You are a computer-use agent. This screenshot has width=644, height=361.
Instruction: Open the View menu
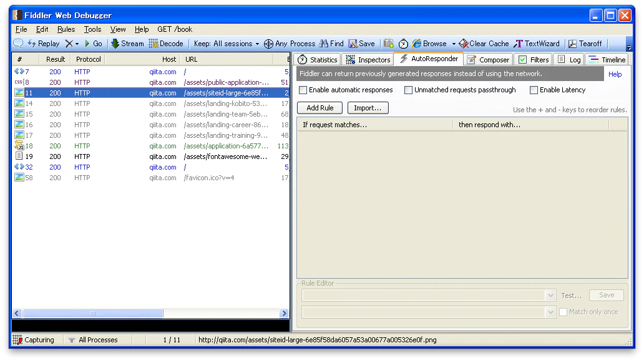[x=118, y=29]
